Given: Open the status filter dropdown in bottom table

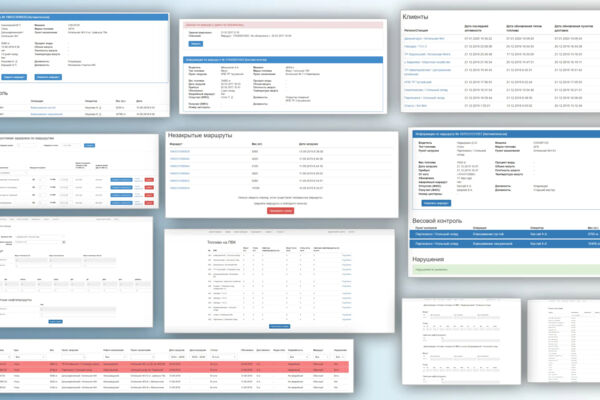Looking at the screenshot, I should click(x=222, y=357).
